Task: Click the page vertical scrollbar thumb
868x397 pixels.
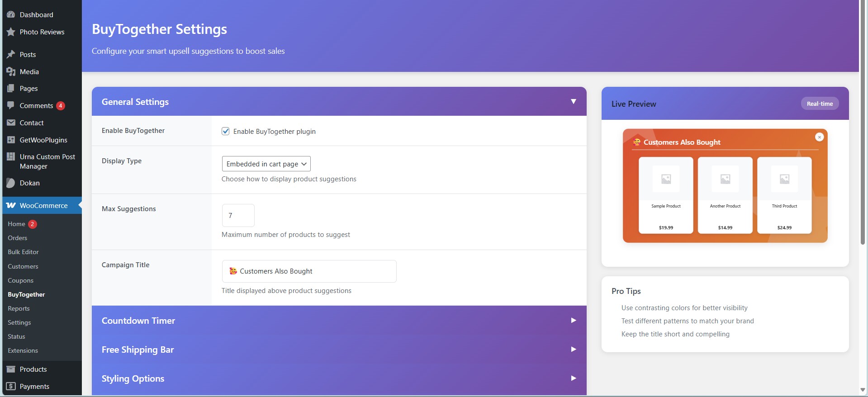Action: [863, 122]
